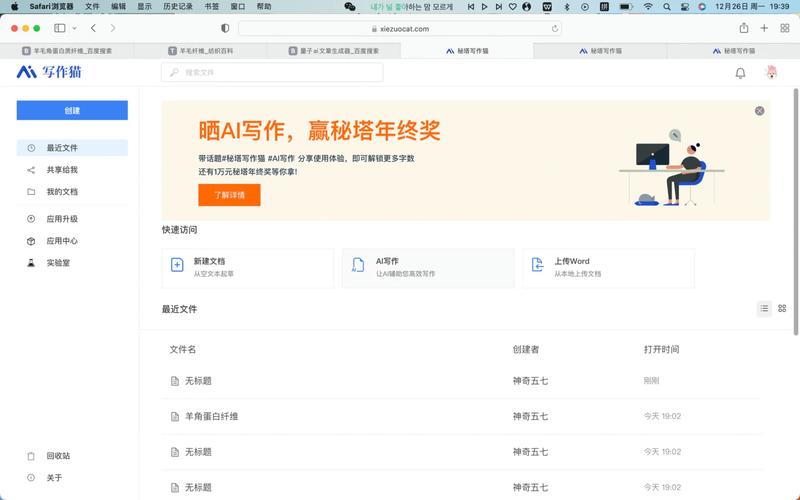The image size is (800, 500).
Task: Open the 无标题 file opened 刚刚
Action: [x=198, y=381]
